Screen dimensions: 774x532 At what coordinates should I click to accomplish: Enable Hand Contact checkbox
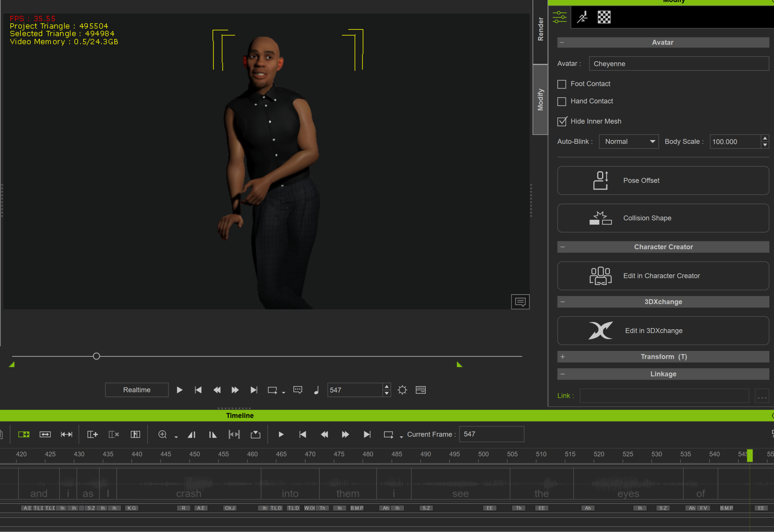562,101
